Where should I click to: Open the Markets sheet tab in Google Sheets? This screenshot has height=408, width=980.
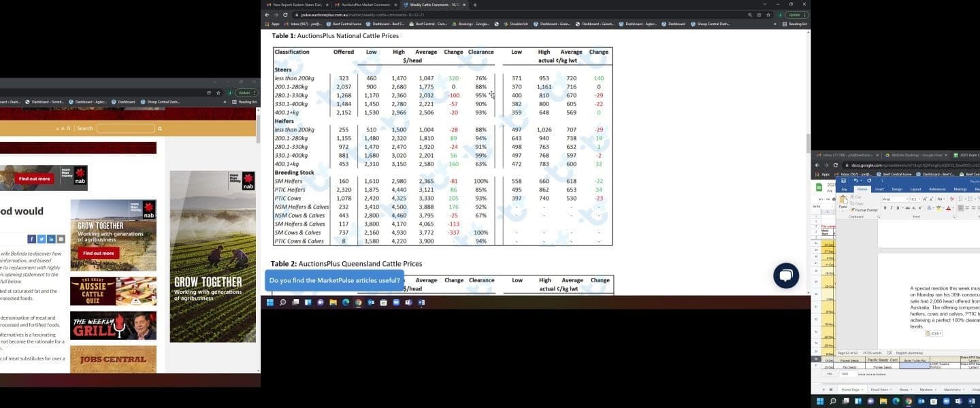(x=926, y=390)
